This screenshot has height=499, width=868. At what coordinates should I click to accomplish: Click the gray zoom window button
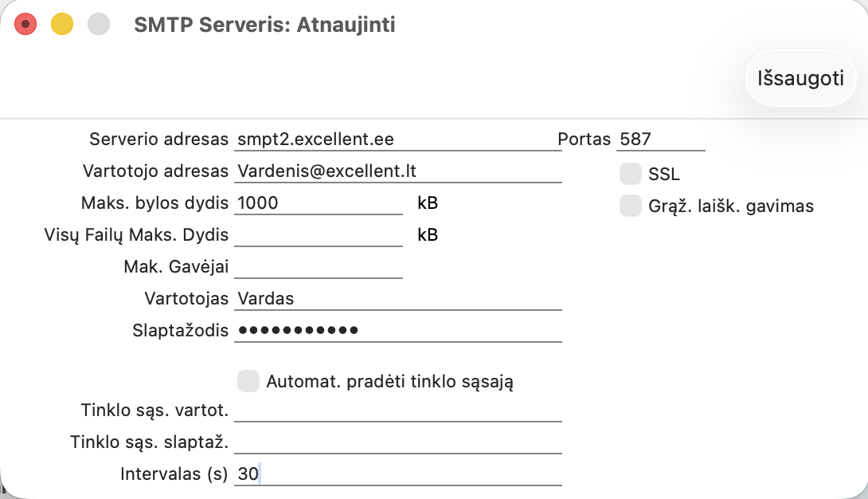click(x=98, y=25)
